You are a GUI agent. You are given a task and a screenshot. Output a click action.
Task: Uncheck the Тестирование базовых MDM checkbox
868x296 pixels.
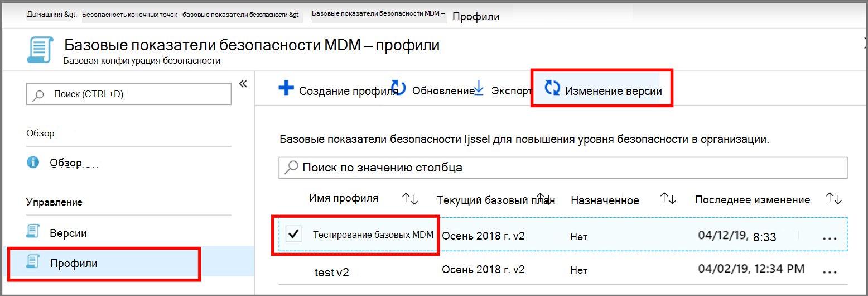point(294,235)
